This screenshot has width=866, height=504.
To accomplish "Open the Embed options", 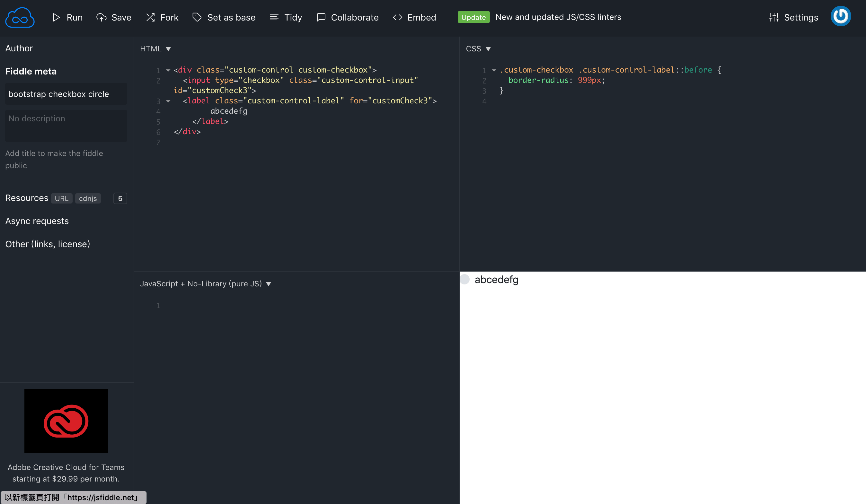I will click(x=414, y=17).
